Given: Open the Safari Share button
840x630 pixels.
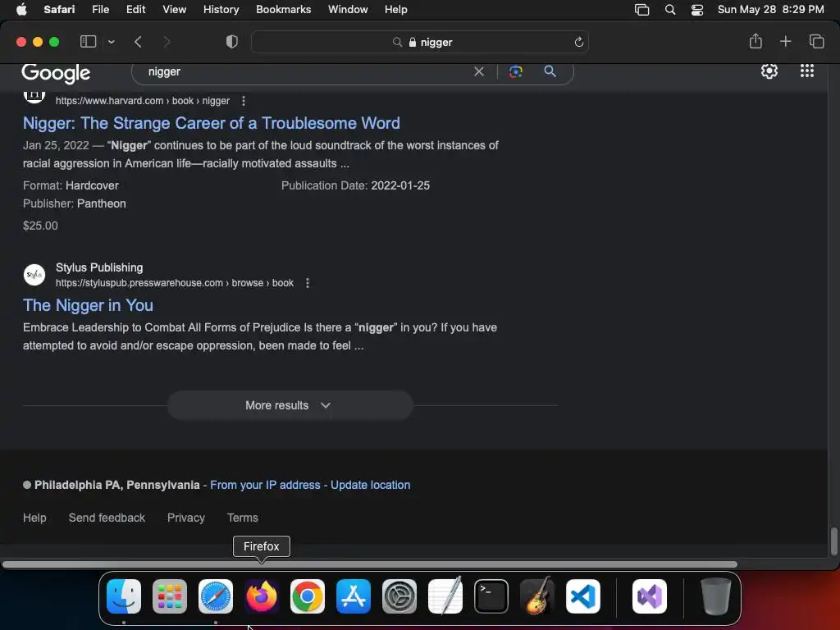Looking at the screenshot, I should [756, 41].
